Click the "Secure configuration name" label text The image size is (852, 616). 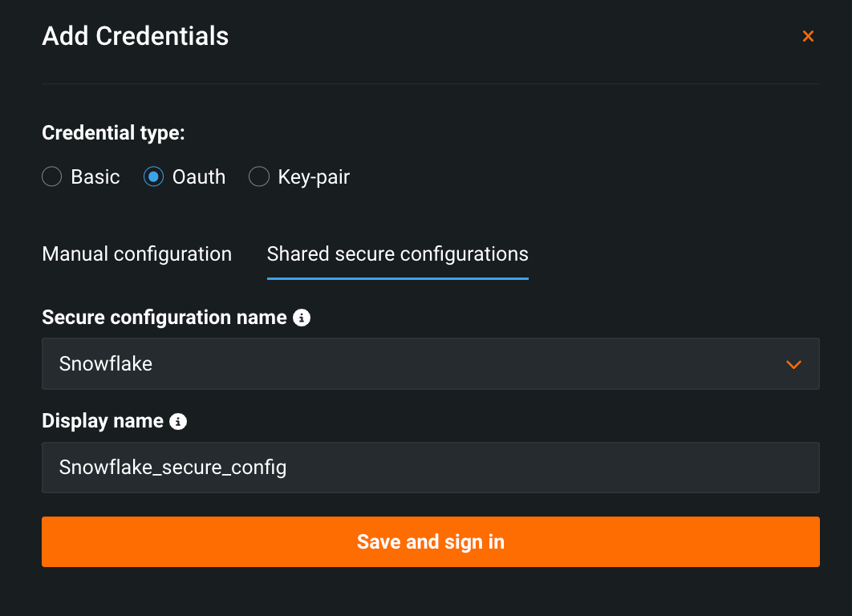pos(164,318)
